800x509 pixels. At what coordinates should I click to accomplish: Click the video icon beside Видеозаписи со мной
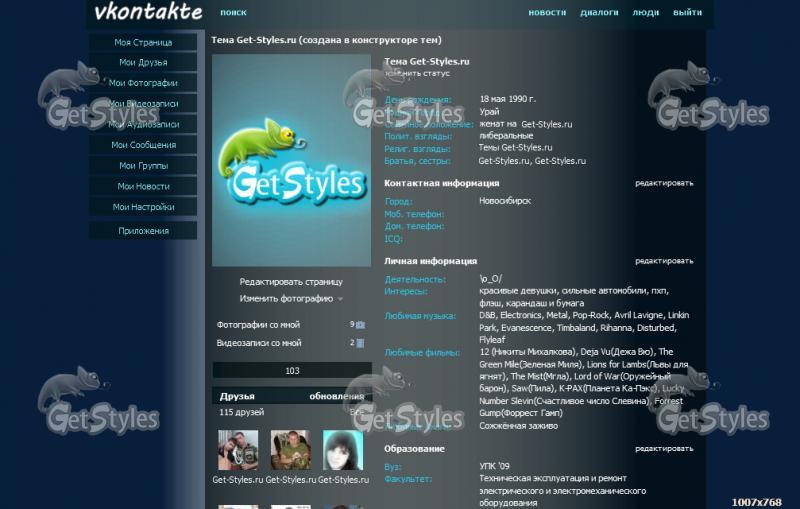click(x=361, y=343)
